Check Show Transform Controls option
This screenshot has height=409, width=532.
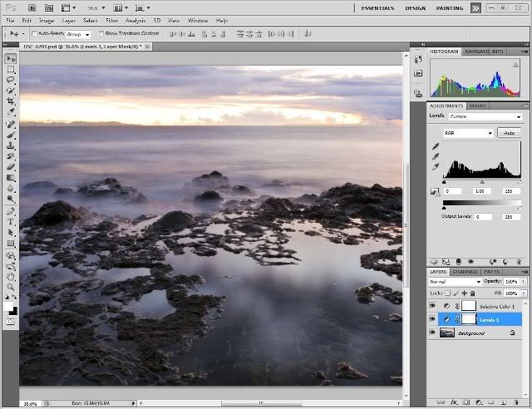101,34
